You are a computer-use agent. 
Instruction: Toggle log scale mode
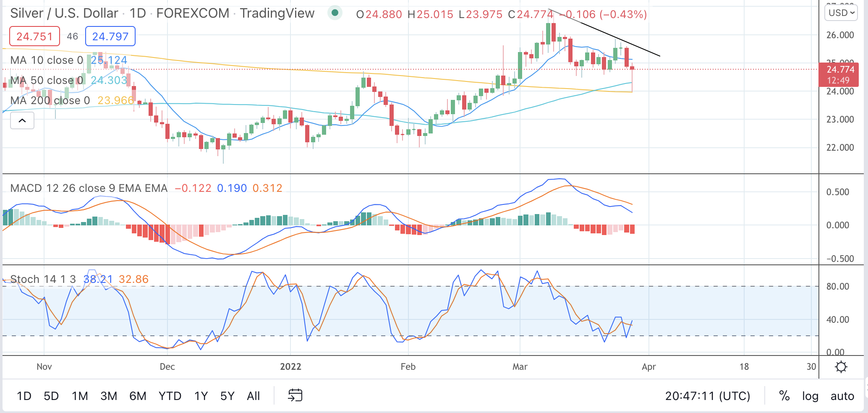(x=810, y=396)
